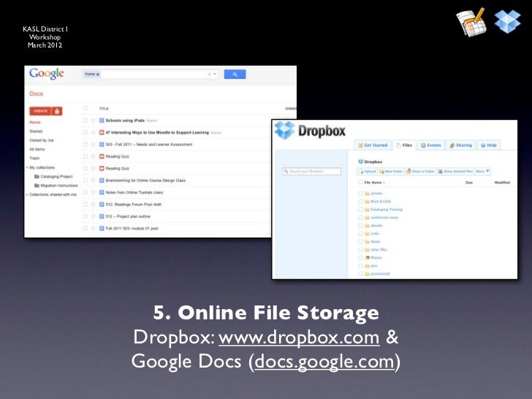Check the box for 'Schools using iPads'
The height and width of the screenshot is (399, 532).
pyautogui.click(x=85, y=121)
